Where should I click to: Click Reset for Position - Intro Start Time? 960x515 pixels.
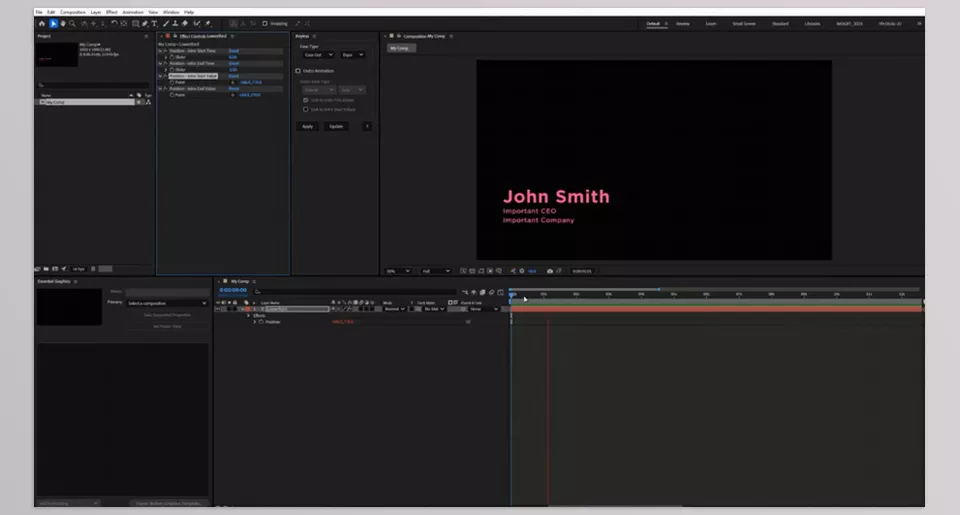[233, 51]
